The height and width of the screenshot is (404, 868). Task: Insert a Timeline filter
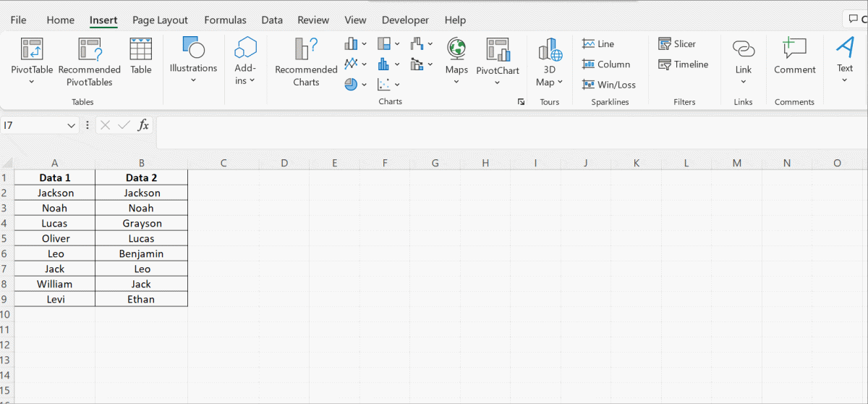[x=683, y=64]
